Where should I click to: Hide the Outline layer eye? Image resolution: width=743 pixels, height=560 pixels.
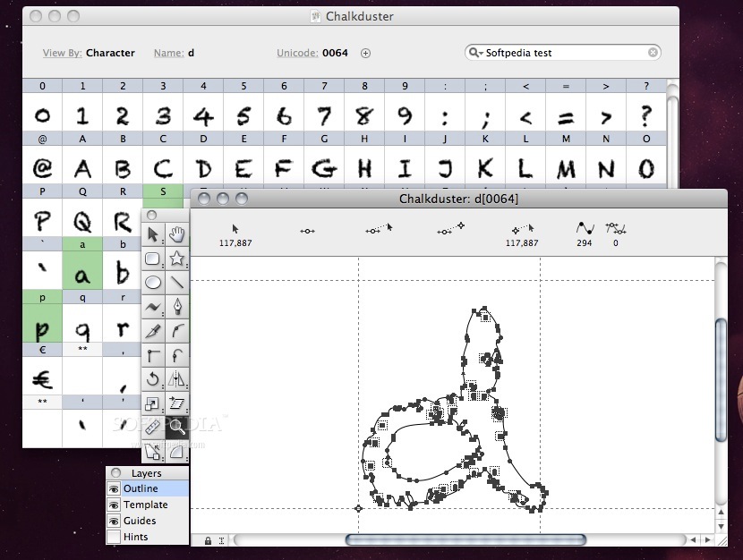[114, 488]
